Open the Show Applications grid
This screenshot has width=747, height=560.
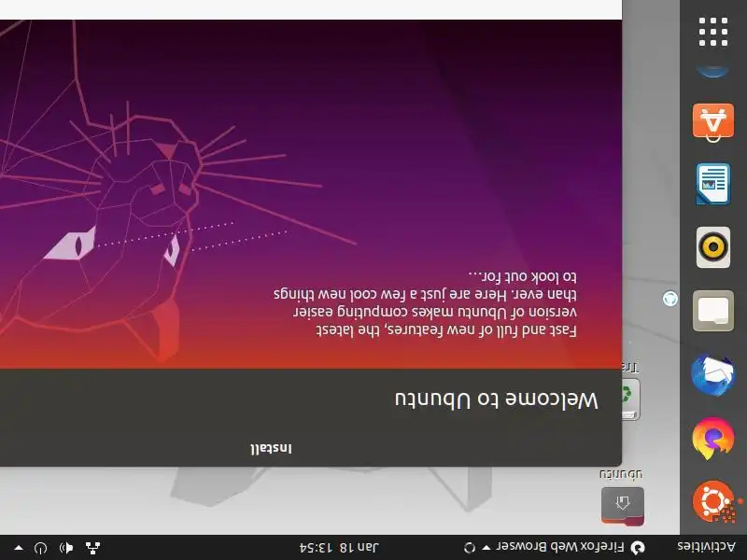tap(713, 32)
